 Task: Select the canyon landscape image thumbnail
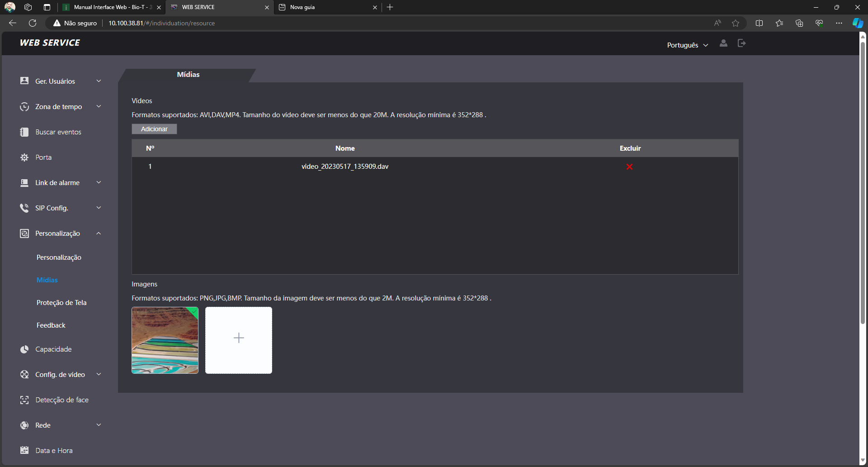pyautogui.click(x=165, y=340)
